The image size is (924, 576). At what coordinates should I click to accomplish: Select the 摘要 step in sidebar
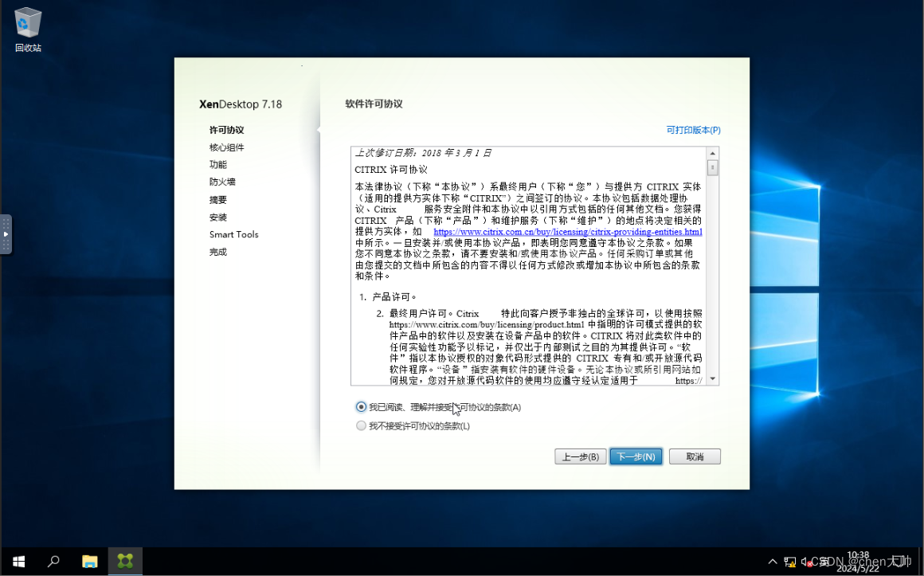[218, 200]
